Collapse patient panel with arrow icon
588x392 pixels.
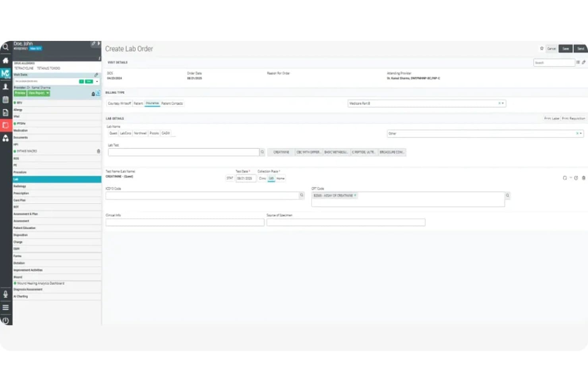click(99, 44)
